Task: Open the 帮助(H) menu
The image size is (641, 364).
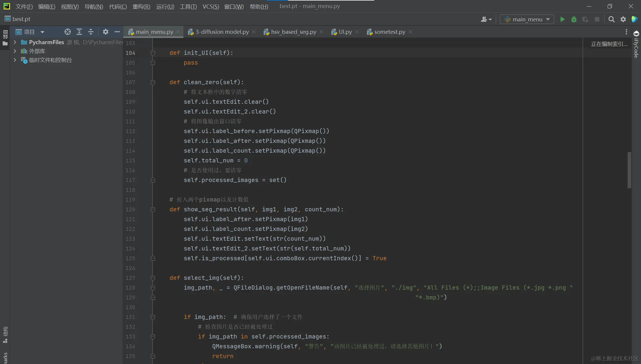Action: (259, 6)
